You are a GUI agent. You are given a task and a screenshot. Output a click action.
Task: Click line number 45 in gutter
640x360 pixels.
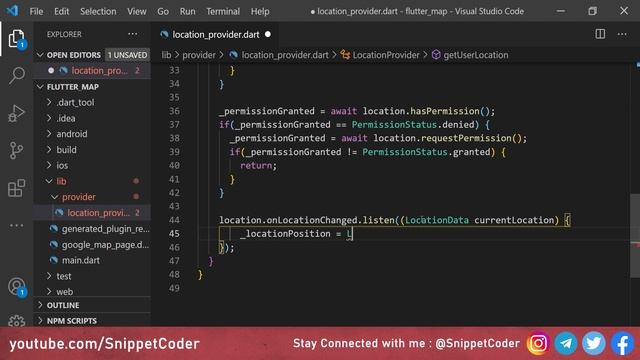pos(174,233)
